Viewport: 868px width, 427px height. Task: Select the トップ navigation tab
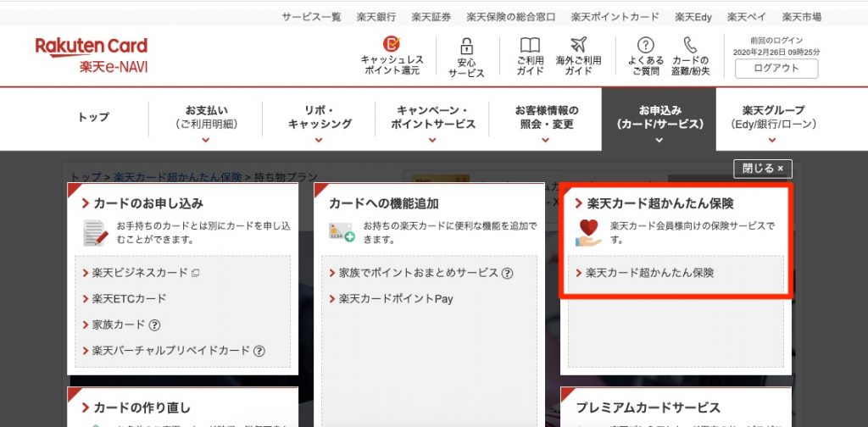click(93, 118)
